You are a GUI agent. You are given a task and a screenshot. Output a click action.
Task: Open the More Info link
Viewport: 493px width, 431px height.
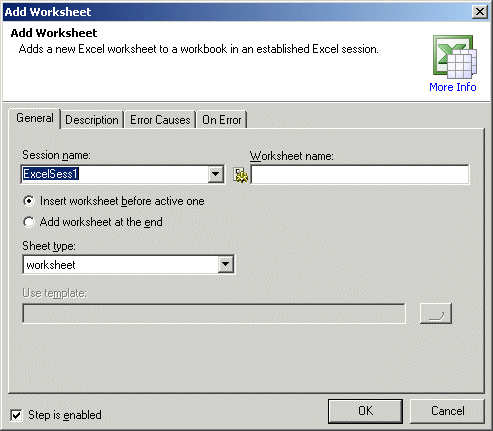[x=453, y=87]
